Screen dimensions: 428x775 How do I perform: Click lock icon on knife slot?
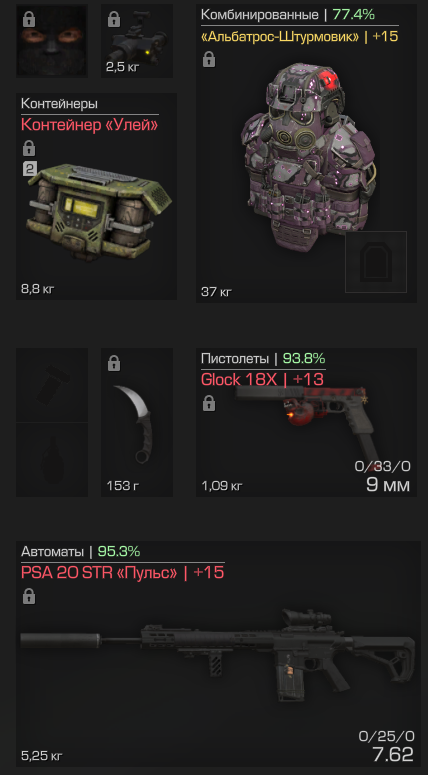pyautogui.click(x=114, y=363)
